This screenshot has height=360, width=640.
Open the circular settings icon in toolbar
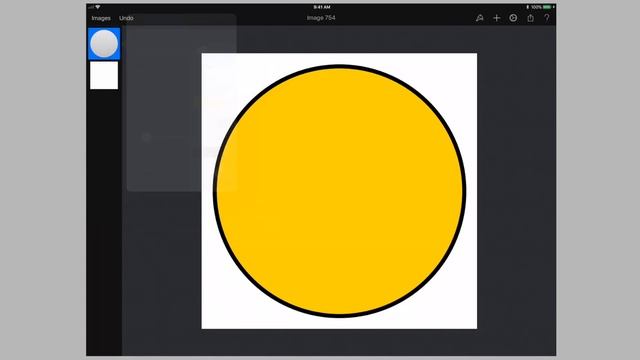tap(513, 18)
